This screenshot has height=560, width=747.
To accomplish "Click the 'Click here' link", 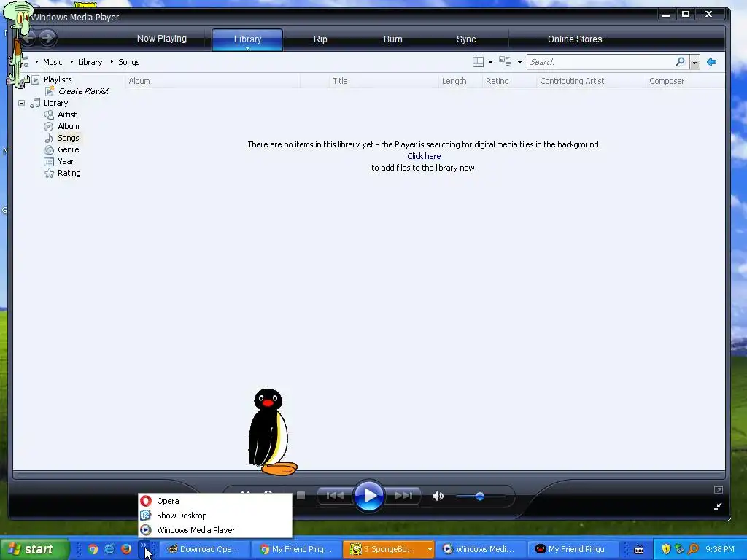I will click(x=424, y=156).
